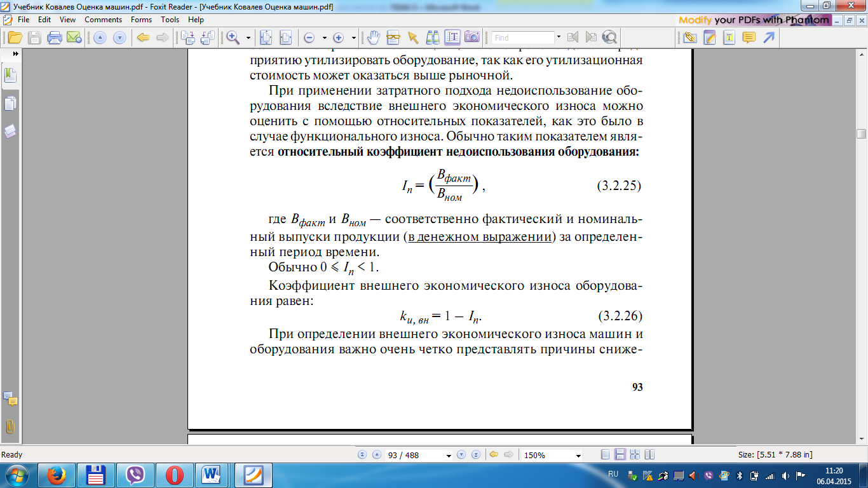Go to previous page using toolbar up arrow
The image size is (868, 488).
100,37
